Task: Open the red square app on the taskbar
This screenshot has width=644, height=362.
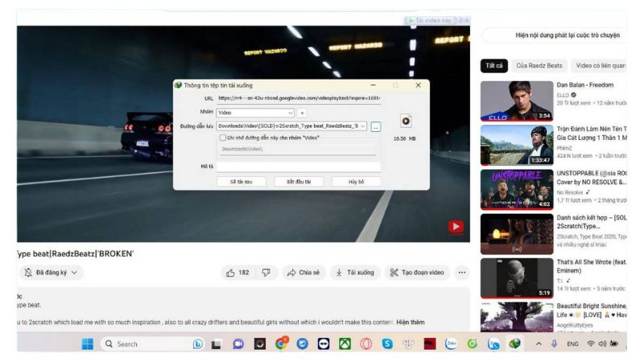Action: click(x=430, y=344)
